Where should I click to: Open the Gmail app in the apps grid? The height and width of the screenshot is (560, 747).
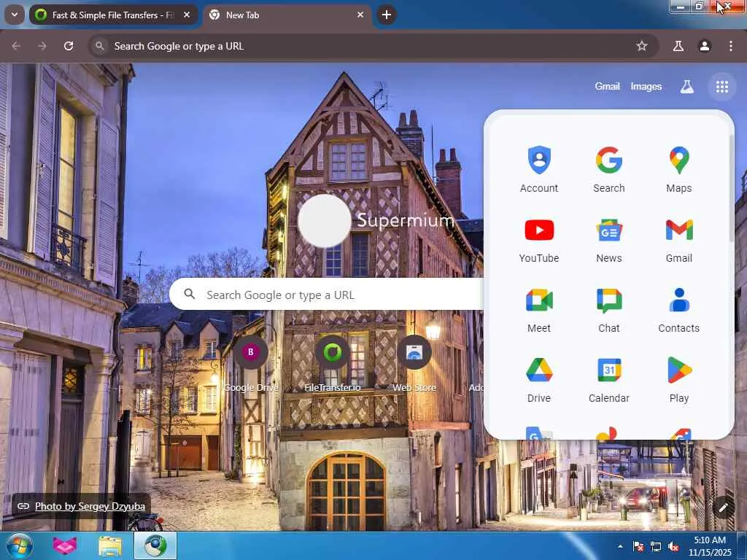(679, 239)
